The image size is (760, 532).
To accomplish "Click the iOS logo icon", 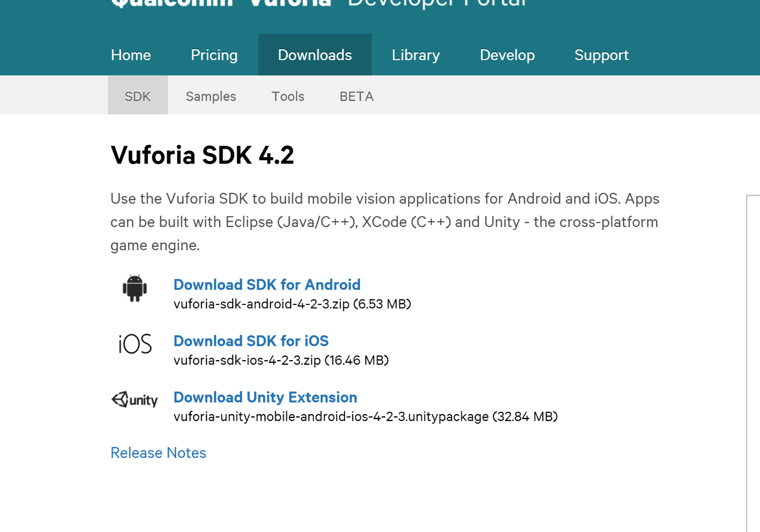I will pos(135,344).
